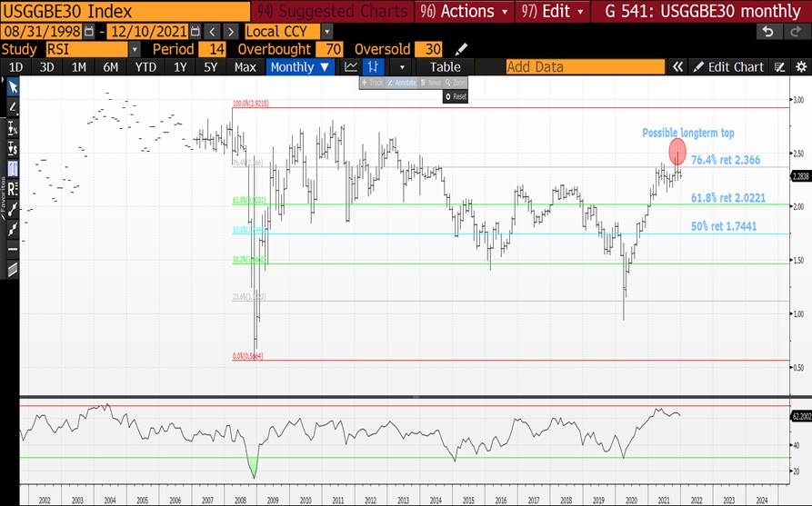Image resolution: width=812 pixels, height=506 pixels.
Task: Open chart settings gear icon
Action: click(800, 67)
